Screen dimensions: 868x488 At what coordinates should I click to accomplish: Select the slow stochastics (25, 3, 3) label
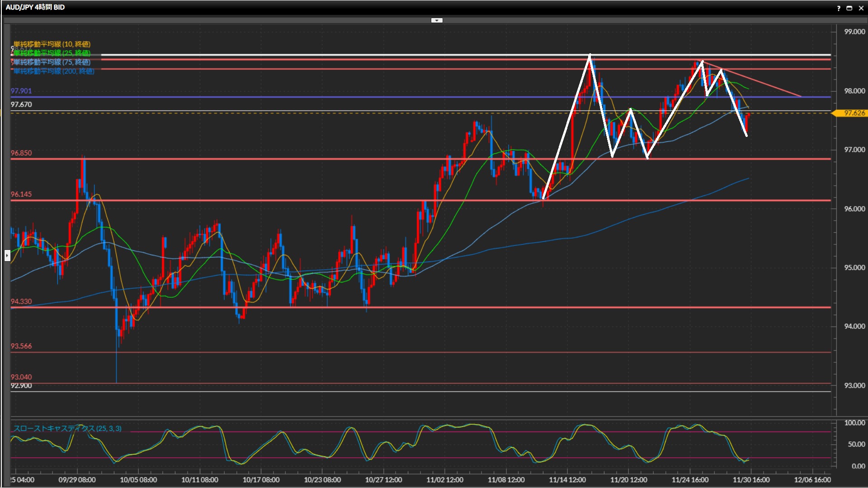(x=67, y=428)
